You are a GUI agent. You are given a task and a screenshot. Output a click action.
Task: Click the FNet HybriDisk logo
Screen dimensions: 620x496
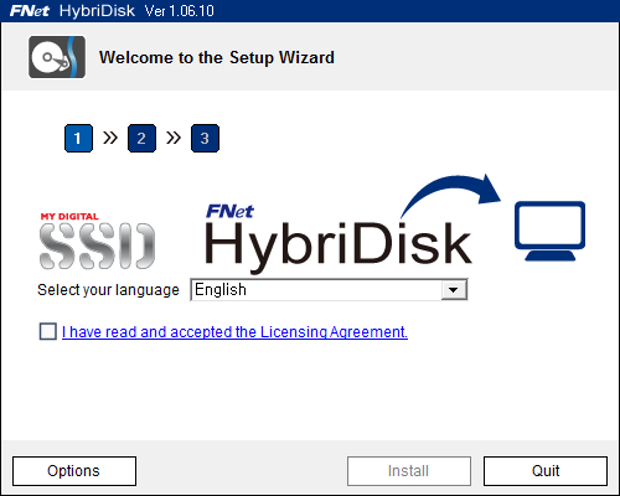tap(338, 239)
